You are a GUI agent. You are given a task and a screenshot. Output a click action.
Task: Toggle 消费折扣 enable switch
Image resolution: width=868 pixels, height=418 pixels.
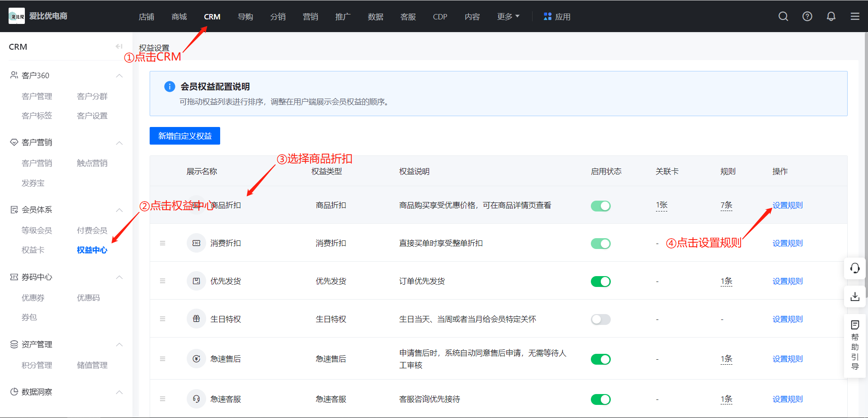(x=600, y=244)
